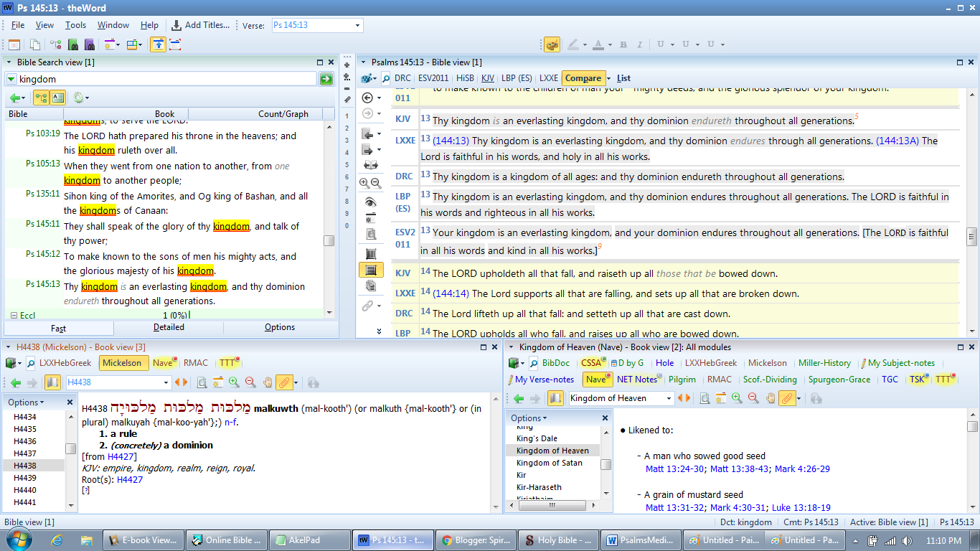The width and height of the screenshot is (980, 551).
Task: Run the kingdom search with green arrow
Action: tap(326, 79)
